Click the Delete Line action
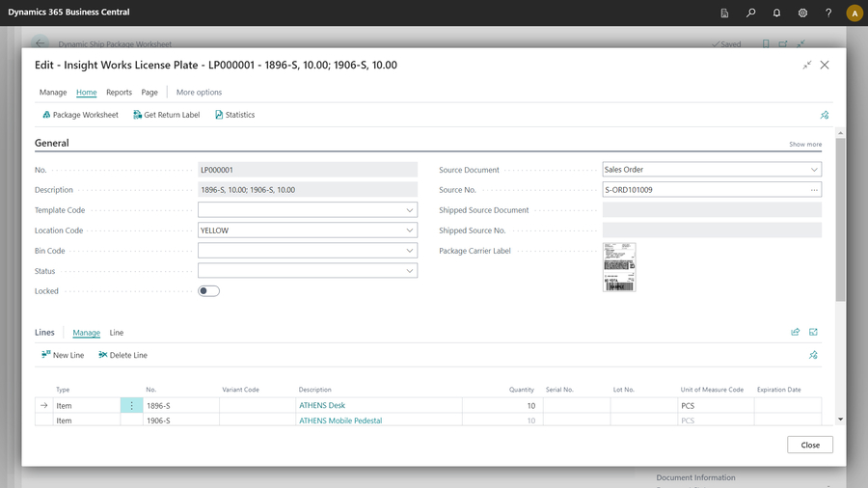 tap(122, 355)
